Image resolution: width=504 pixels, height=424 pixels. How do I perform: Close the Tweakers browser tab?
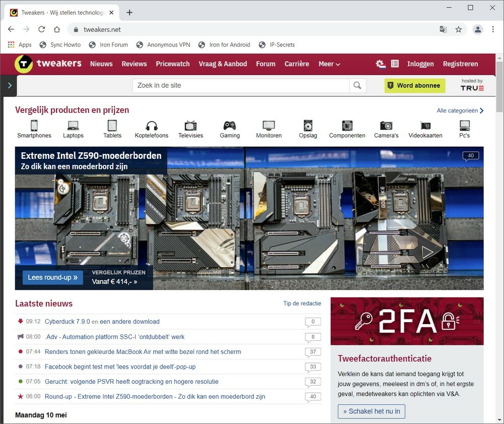[111, 13]
